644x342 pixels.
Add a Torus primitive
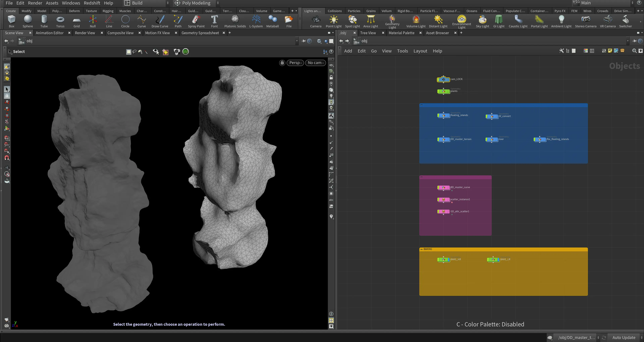point(60,21)
